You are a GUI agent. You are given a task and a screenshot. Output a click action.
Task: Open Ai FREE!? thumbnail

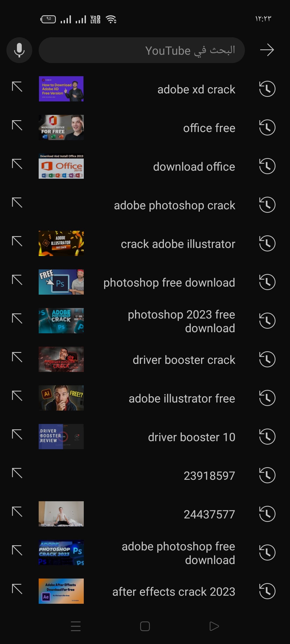(61, 398)
